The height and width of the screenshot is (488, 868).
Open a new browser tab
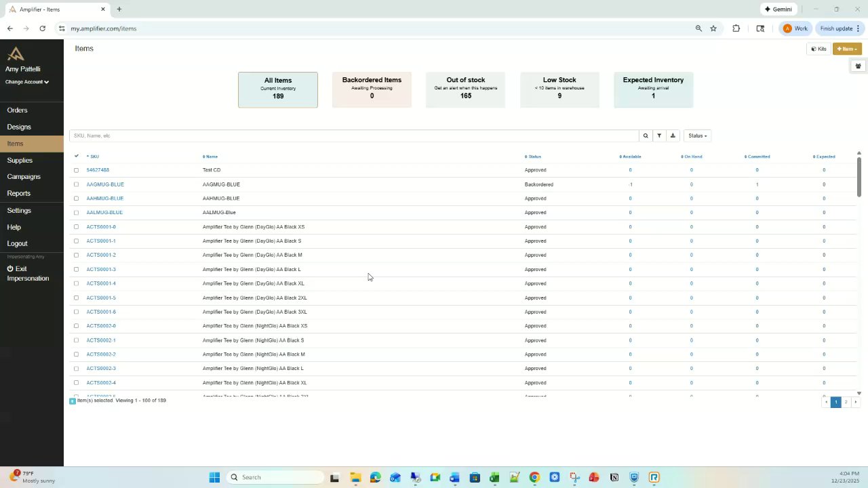(119, 9)
